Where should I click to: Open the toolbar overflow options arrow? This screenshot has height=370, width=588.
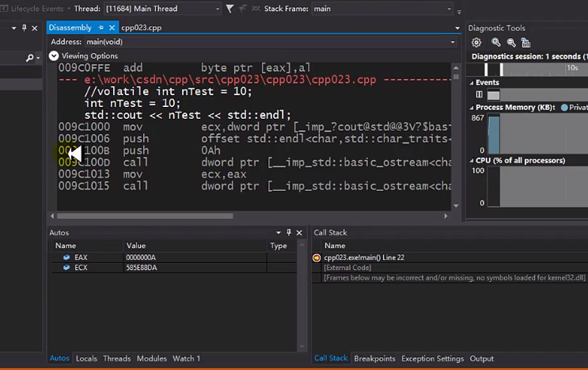[459, 12]
